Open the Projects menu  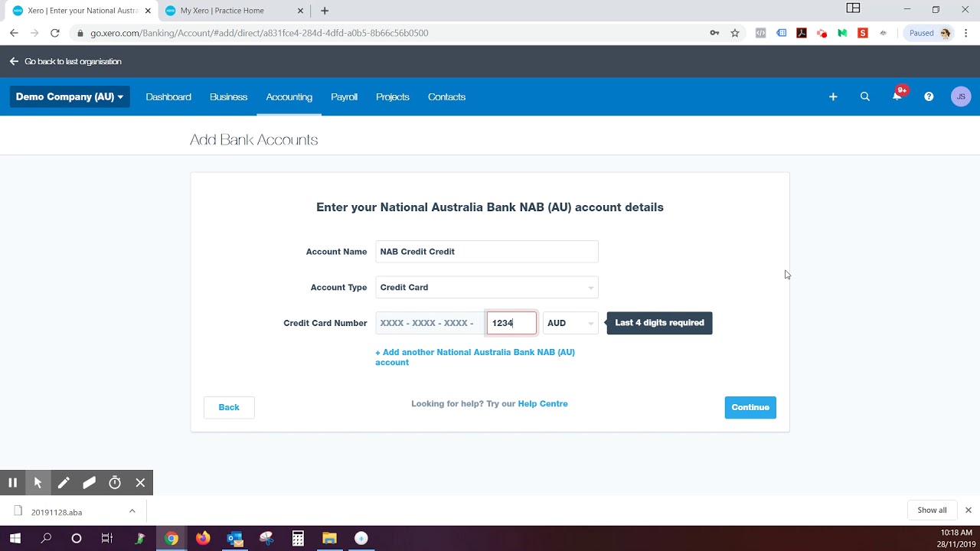point(393,97)
